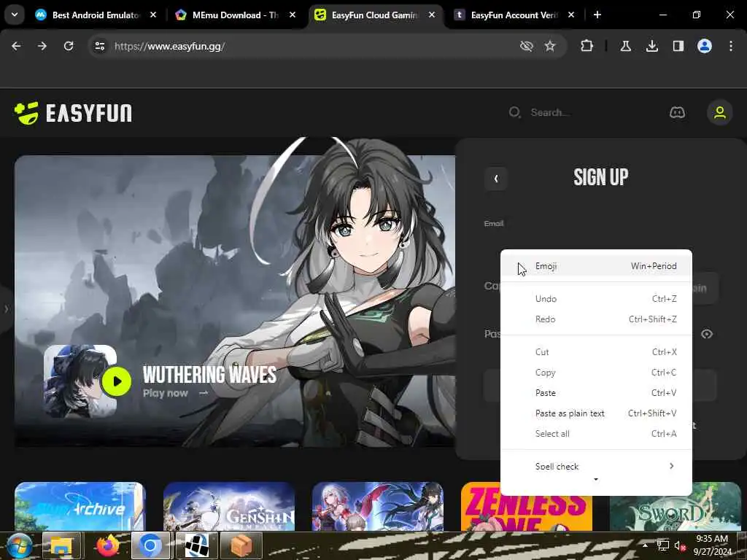Choose Redo from context menu
Image resolution: width=747 pixels, height=560 pixels.
coord(596,319)
